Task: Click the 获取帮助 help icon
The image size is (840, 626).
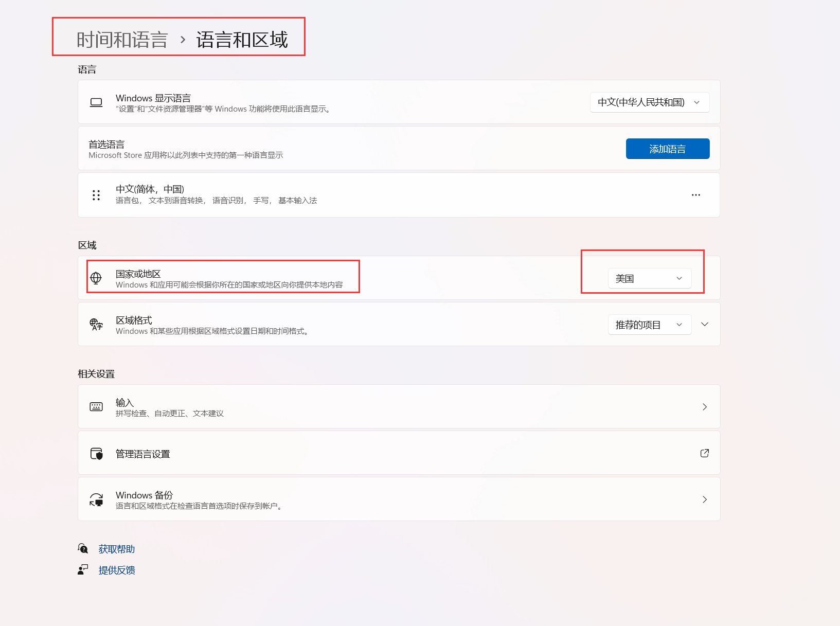Action: [83, 548]
